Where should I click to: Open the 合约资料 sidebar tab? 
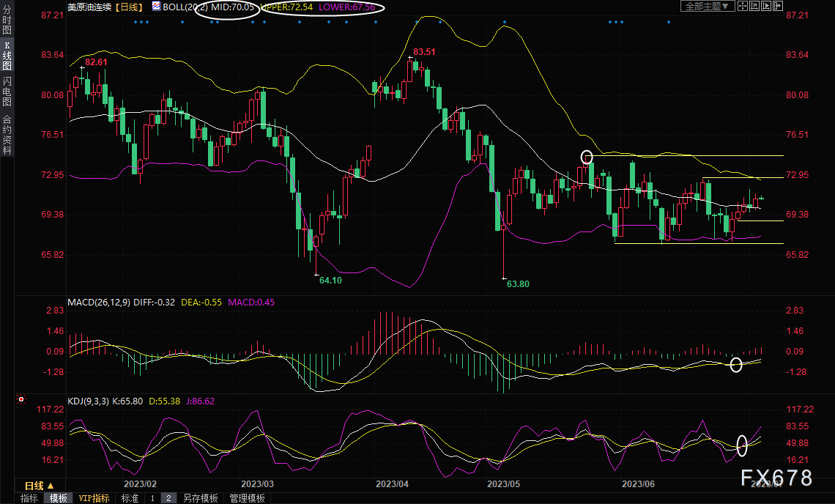pos(7,135)
